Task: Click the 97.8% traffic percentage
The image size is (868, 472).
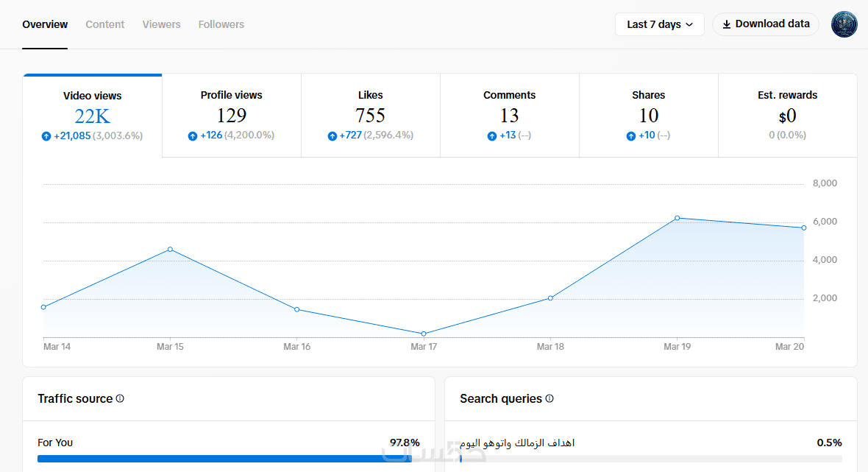Action: [x=405, y=443]
